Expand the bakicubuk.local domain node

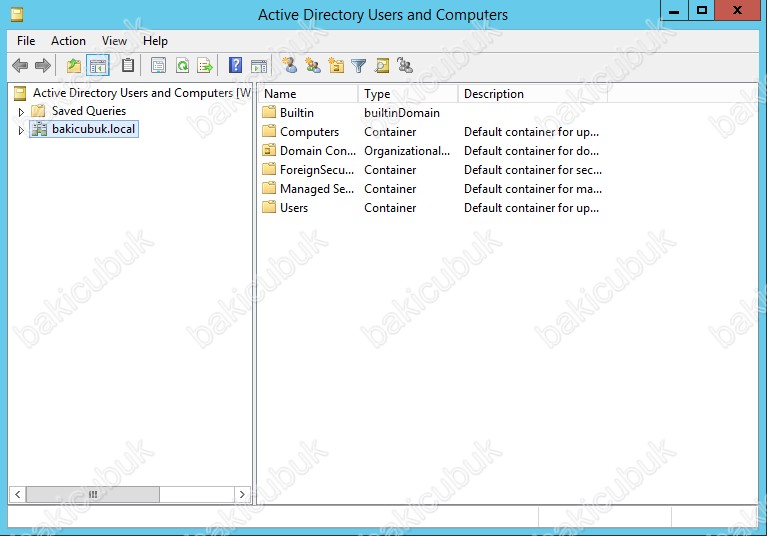pyautogui.click(x=21, y=131)
